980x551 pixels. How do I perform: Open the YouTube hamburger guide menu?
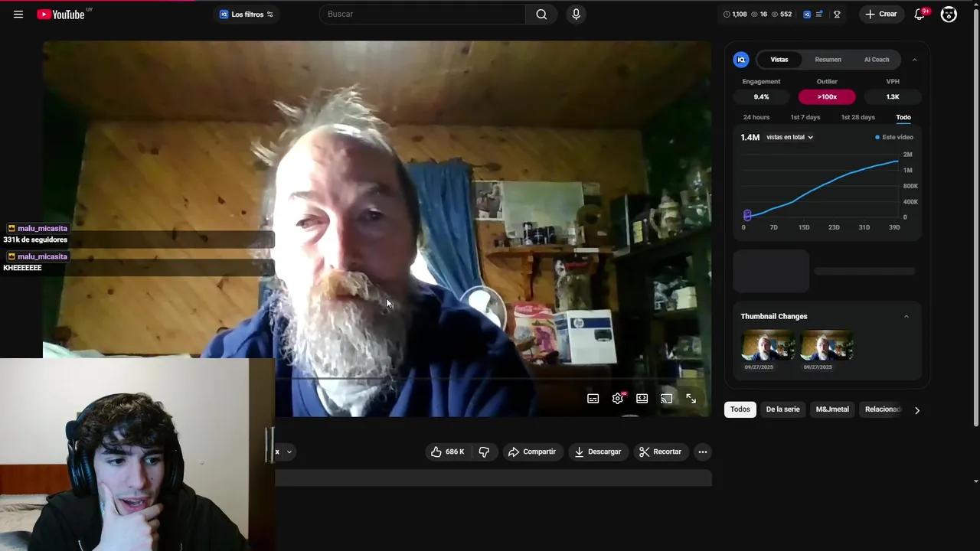18,14
